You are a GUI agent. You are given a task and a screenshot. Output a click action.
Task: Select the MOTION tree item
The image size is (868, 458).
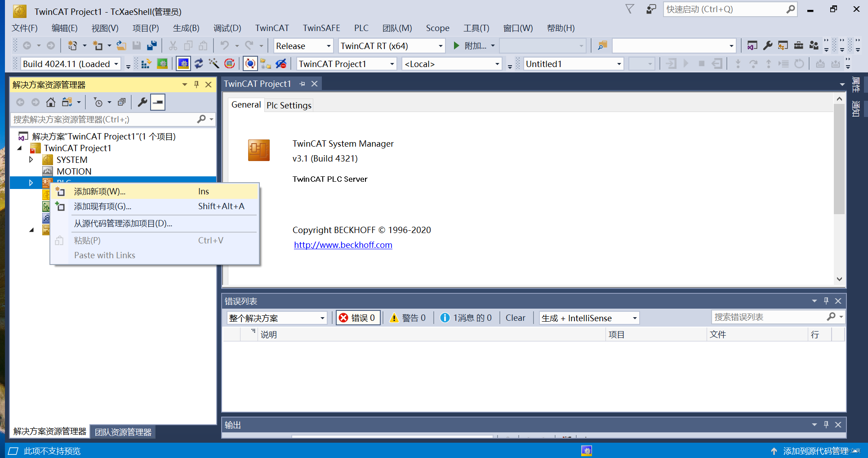tap(74, 171)
